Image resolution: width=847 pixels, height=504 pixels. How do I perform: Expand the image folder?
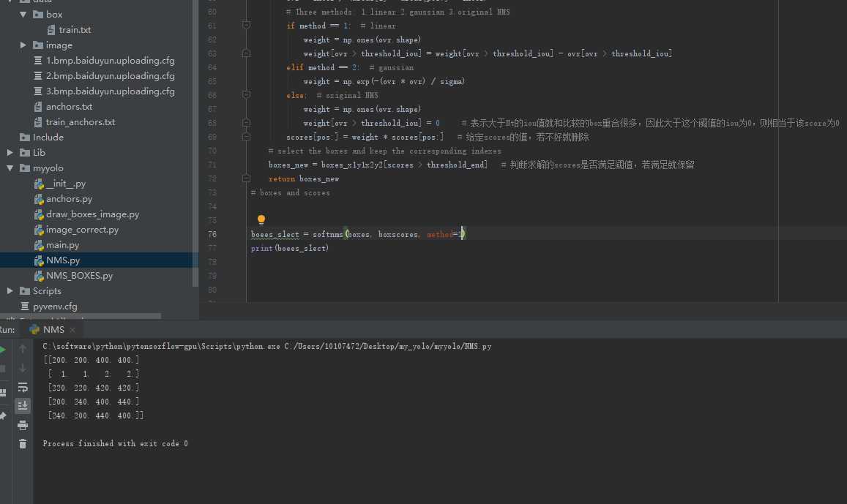23,45
